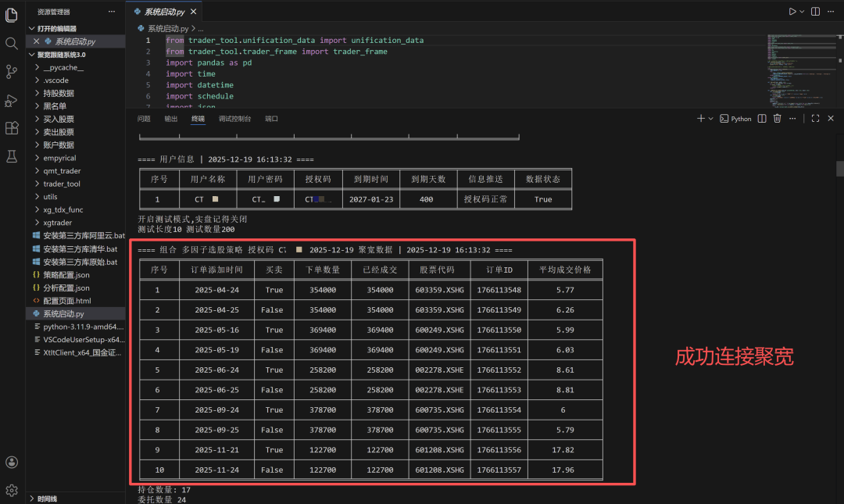Open the Testing flask view
Viewport: 844px width, 504px height.
(x=12, y=156)
